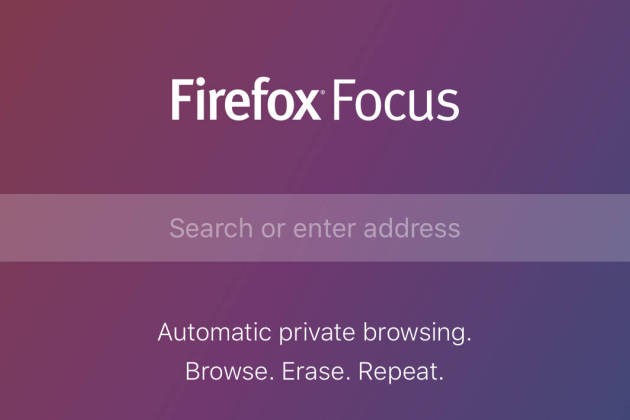Select the "Browse. Erase. Repeat." tagline
Viewport: 630px width, 420px height.
[315, 371]
